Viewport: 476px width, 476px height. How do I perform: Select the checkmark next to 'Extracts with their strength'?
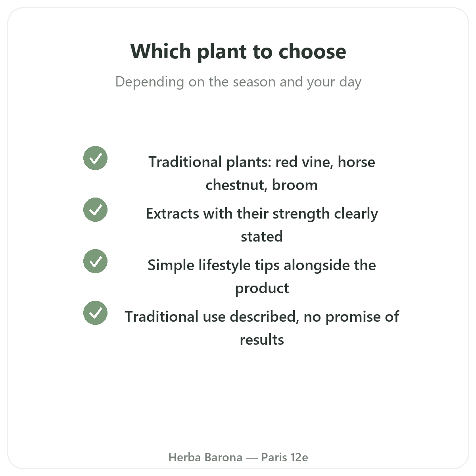(95, 210)
